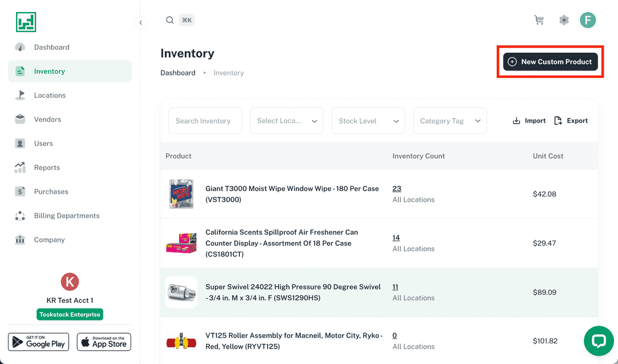618x364 pixels.
Task: Open the Stock Level dropdown
Action: point(368,121)
